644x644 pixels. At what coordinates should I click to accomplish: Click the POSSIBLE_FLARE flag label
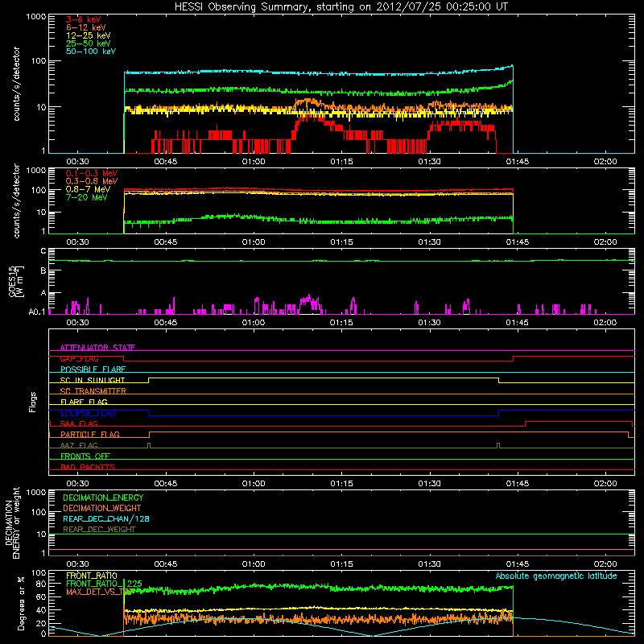93,369
